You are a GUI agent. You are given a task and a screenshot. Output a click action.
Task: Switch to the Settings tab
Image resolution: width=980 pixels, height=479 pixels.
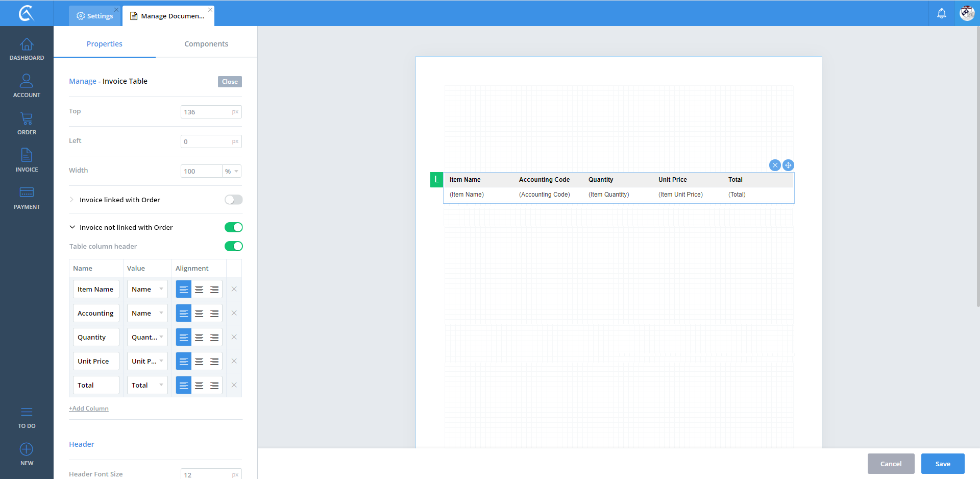95,16
